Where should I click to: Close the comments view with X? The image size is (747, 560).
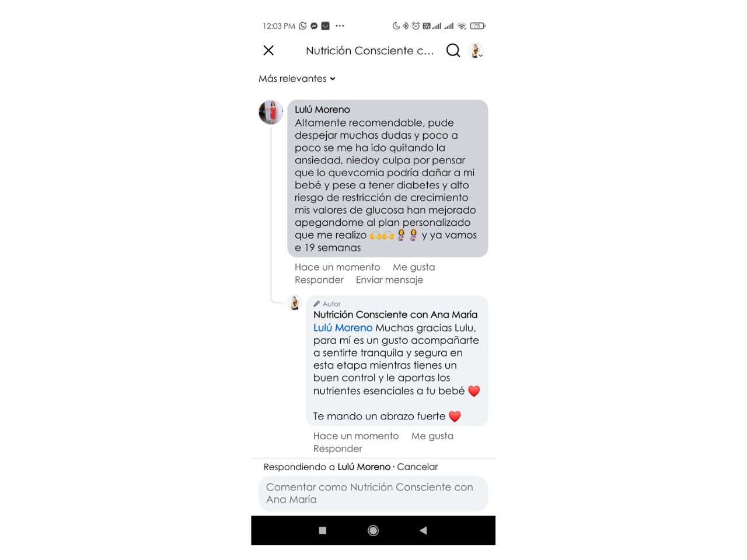[268, 51]
